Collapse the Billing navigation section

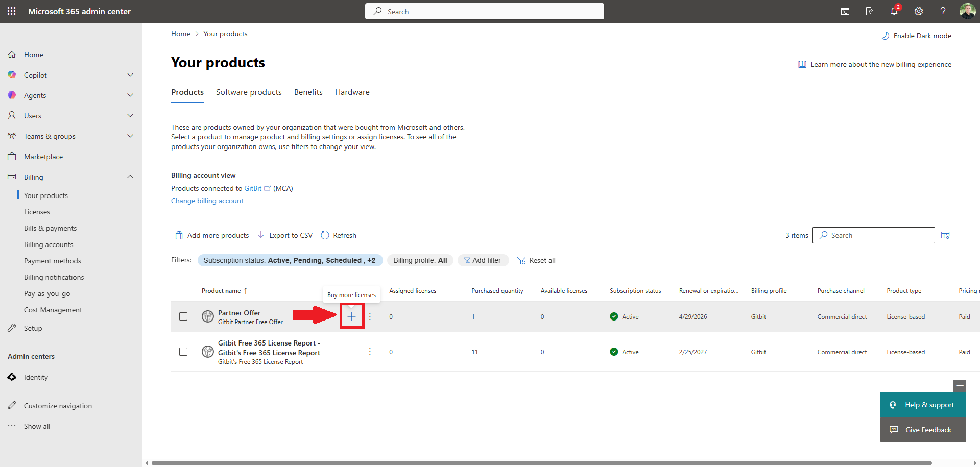(130, 177)
